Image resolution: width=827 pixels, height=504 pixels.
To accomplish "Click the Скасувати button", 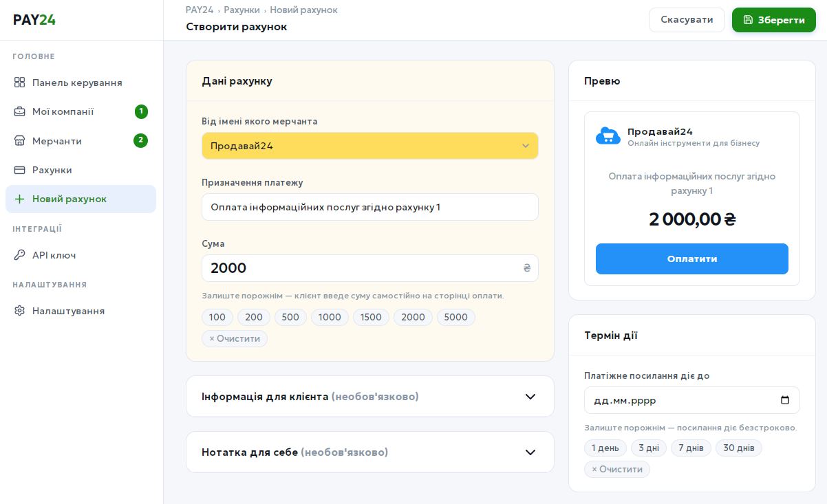I will point(686,20).
